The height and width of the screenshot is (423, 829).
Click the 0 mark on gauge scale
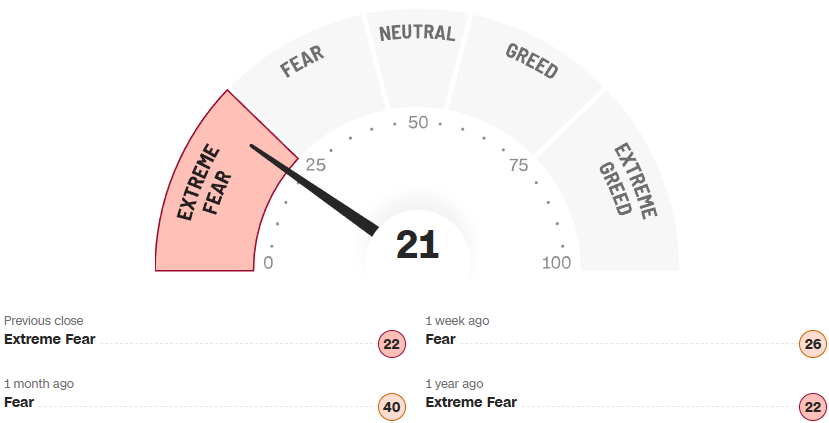click(x=267, y=263)
